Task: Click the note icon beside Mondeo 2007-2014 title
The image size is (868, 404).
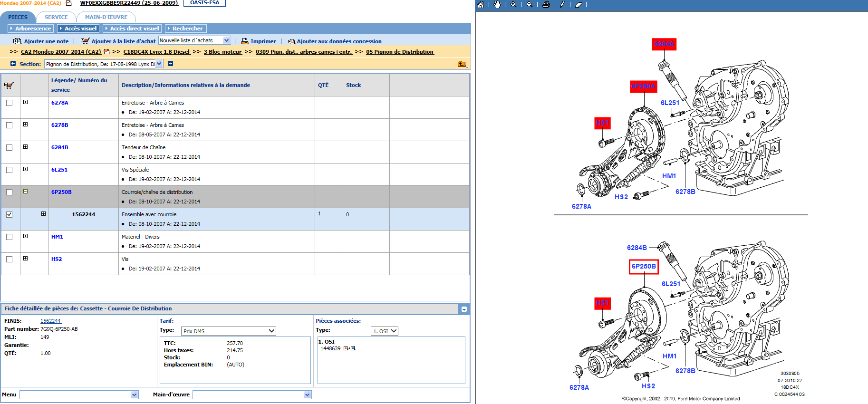Action: [x=68, y=3]
